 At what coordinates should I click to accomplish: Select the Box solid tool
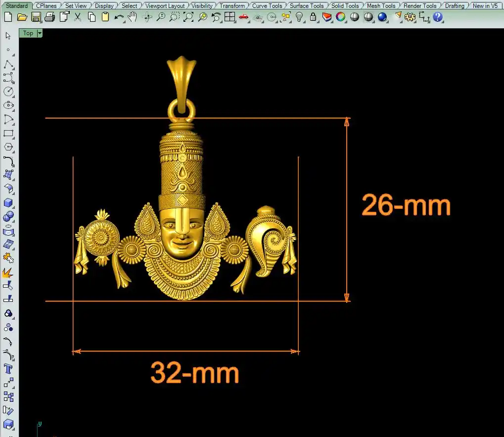8,203
